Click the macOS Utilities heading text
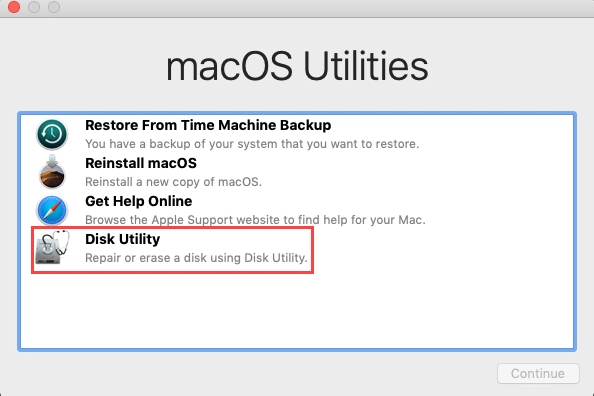 [297, 67]
